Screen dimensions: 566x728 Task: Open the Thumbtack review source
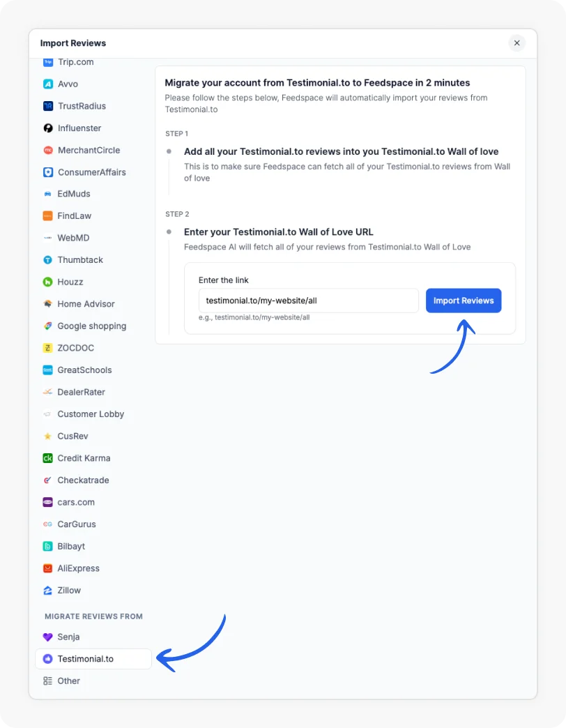pyautogui.click(x=47, y=259)
